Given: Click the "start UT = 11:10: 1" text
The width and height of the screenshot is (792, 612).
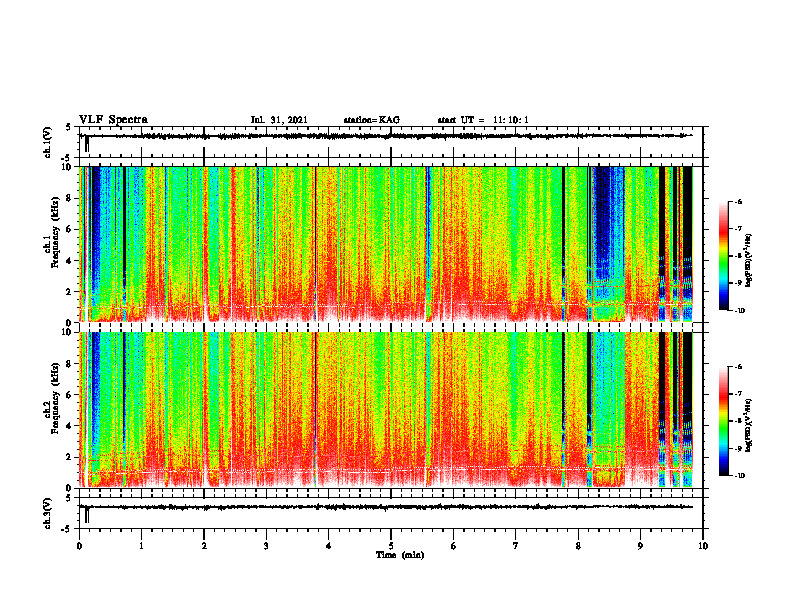Looking at the screenshot, I should (x=483, y=120).
